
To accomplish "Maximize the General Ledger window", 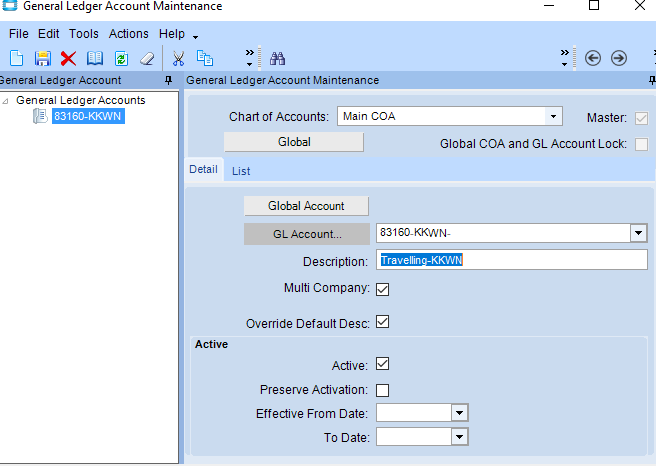I will click(594, 5).
